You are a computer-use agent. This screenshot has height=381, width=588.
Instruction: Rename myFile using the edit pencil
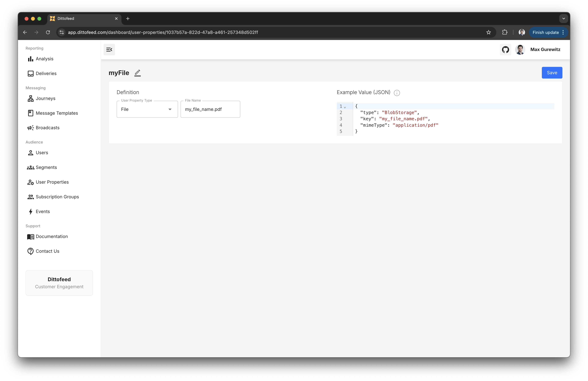138,73
